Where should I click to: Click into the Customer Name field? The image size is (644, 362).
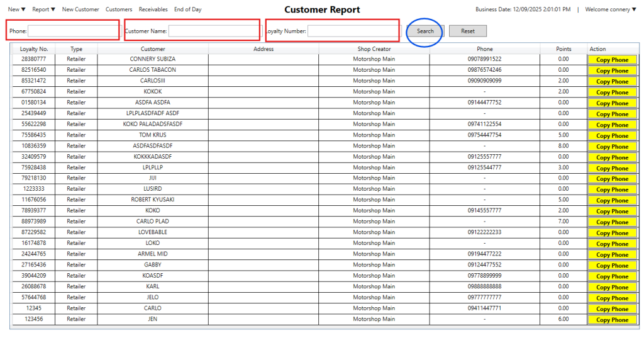coord(213,31)
